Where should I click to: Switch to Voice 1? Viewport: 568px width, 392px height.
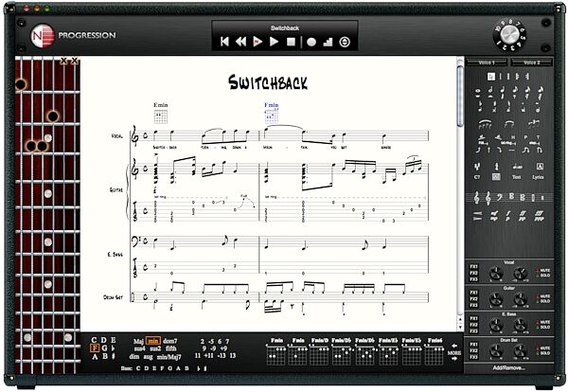pos(487,62)
